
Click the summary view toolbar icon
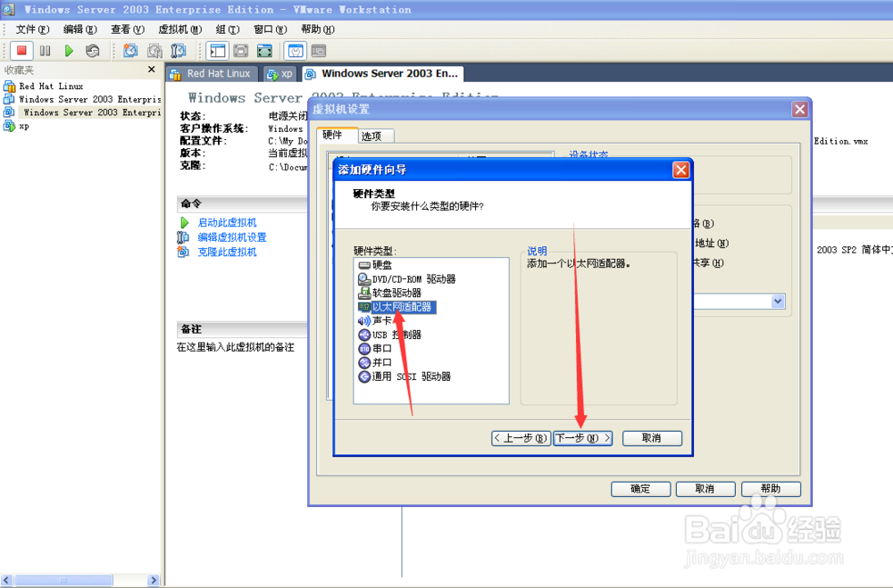(295, 51)
